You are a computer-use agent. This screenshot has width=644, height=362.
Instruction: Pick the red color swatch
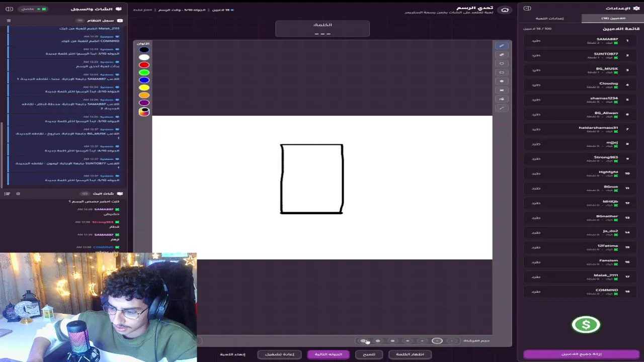pyautogui.click(x=144, y=65)
